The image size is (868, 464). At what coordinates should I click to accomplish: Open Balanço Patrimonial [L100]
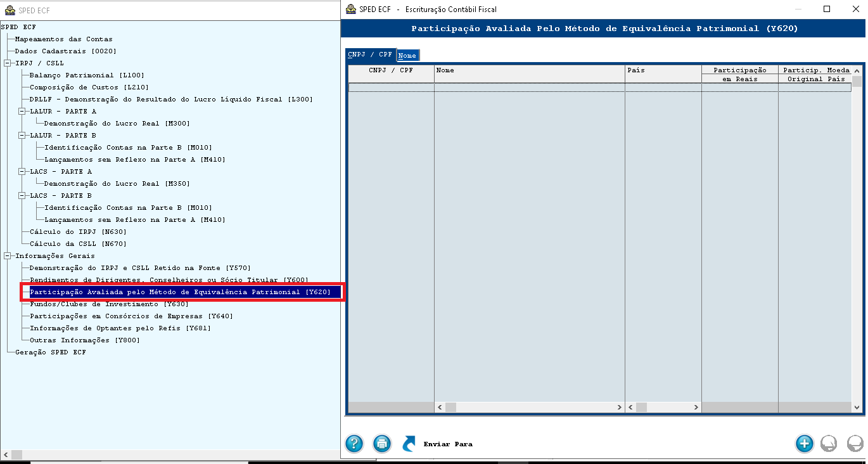click(x=87, y=75)
